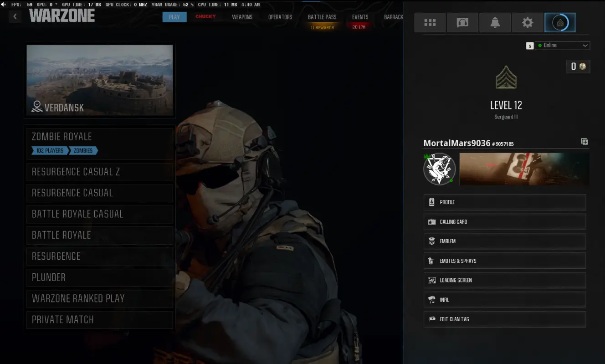This screenshot has height=364, width=605.
Task: Click the muted speaker icon in the overlay bar
Action: 4,5
